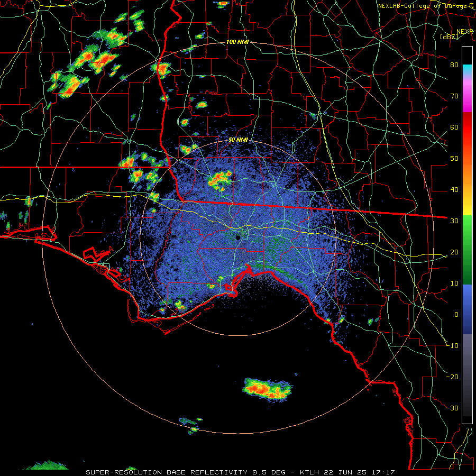Viewport: 476px width, 476px height.
Task: Click the 50 NMI range ring label
Action: point(238,140)
